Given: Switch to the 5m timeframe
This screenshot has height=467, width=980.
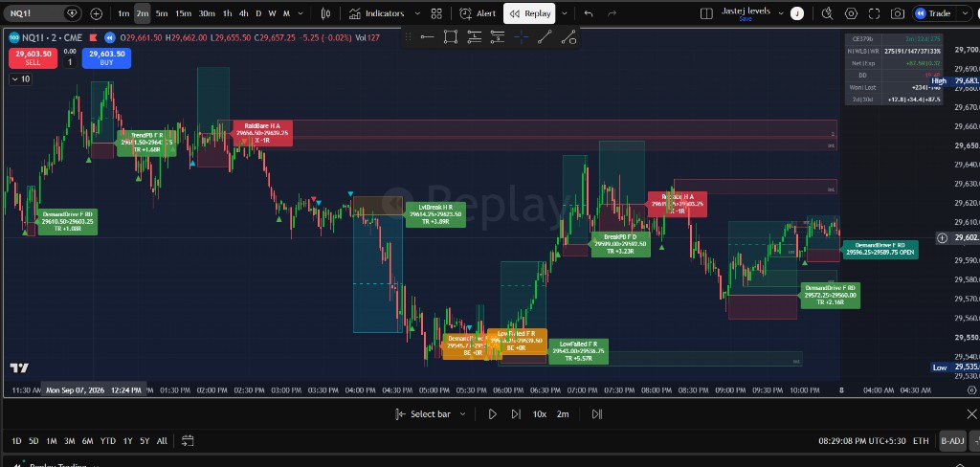Looking at the screenshot, I should click(161, 13).
